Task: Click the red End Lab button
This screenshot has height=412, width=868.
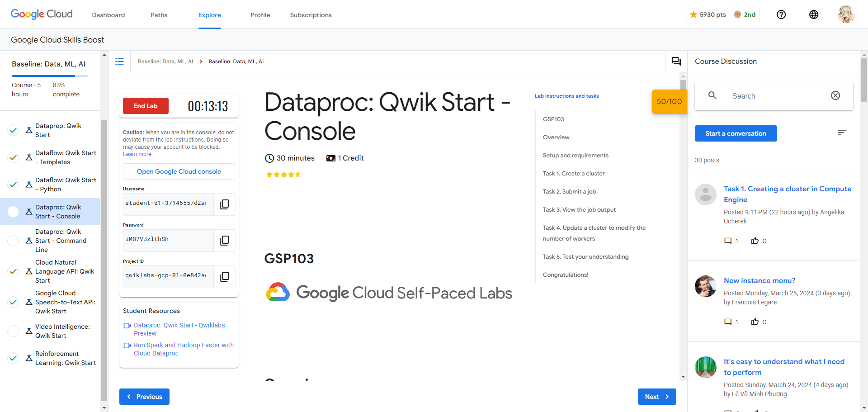Action: tap(146, 106)
